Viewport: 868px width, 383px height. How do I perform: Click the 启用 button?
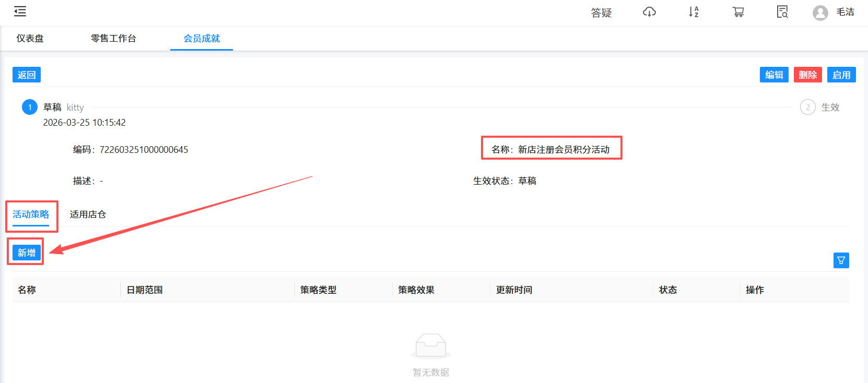[x=841, y=75]
